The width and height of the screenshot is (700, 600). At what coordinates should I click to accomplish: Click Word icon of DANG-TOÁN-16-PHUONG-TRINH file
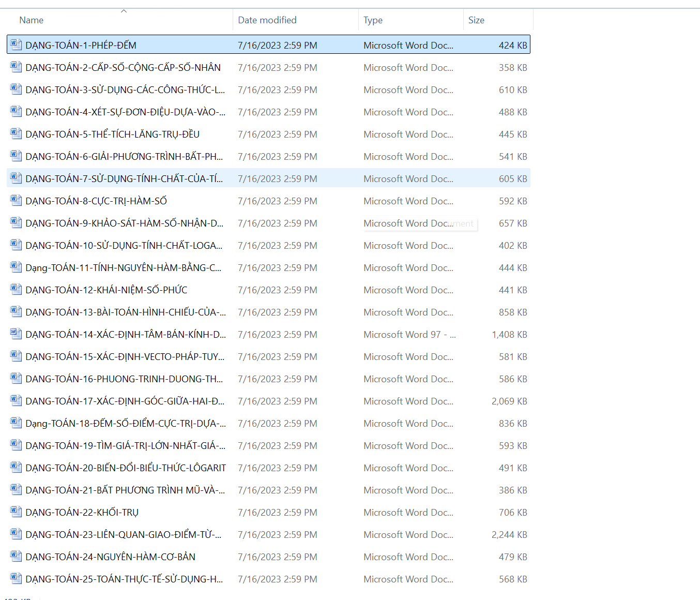pyautogui.click(x=16, y=378)
